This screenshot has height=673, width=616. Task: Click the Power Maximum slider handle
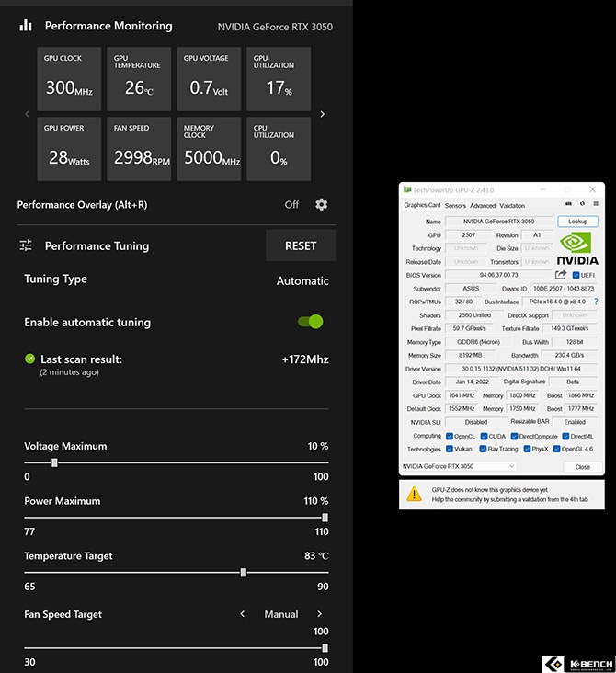coord(325,518)
